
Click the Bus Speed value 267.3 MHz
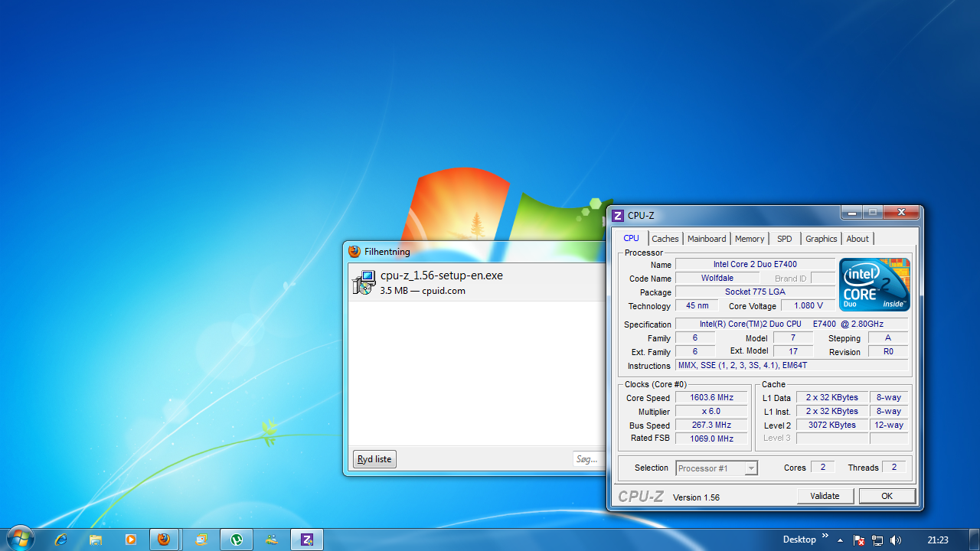pos(711,425)
